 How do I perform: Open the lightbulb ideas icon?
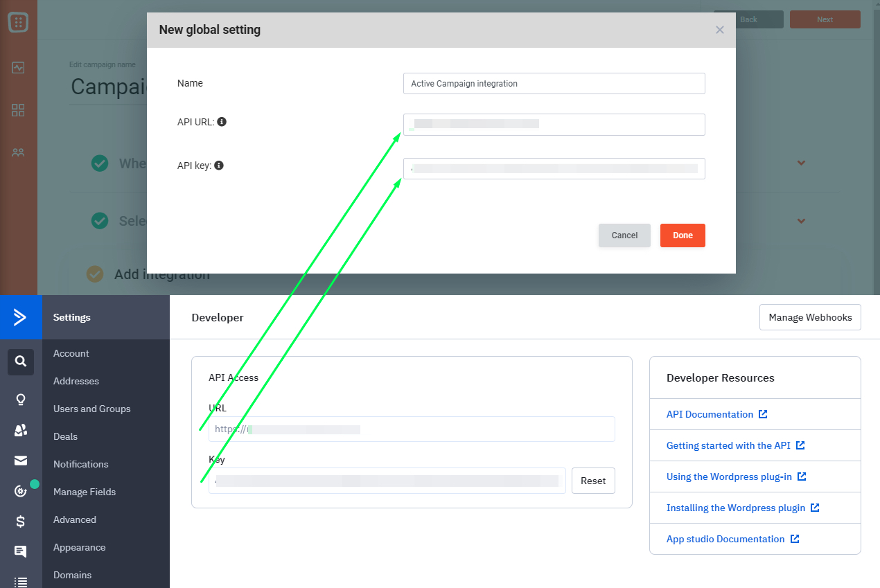[21, 400]
